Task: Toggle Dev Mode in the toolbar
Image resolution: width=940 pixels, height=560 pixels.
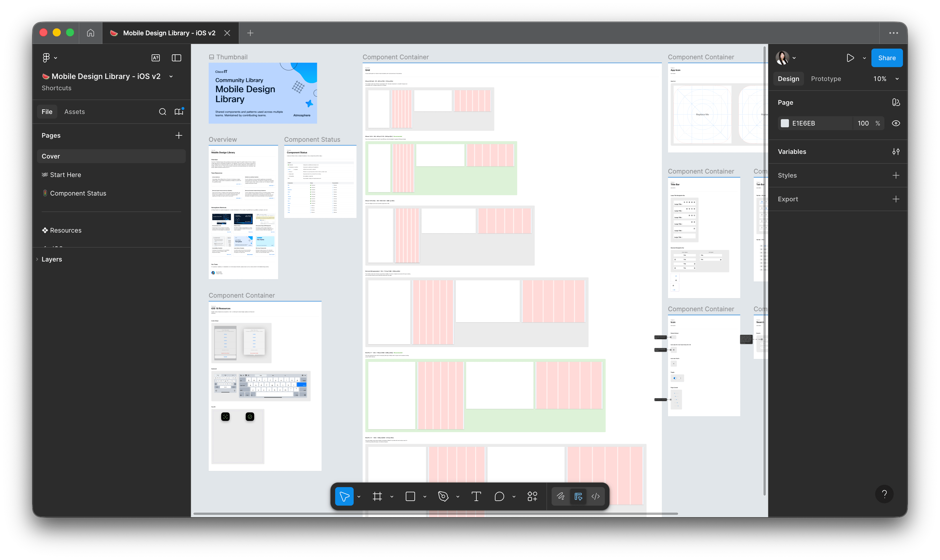Action: [595, 496]
